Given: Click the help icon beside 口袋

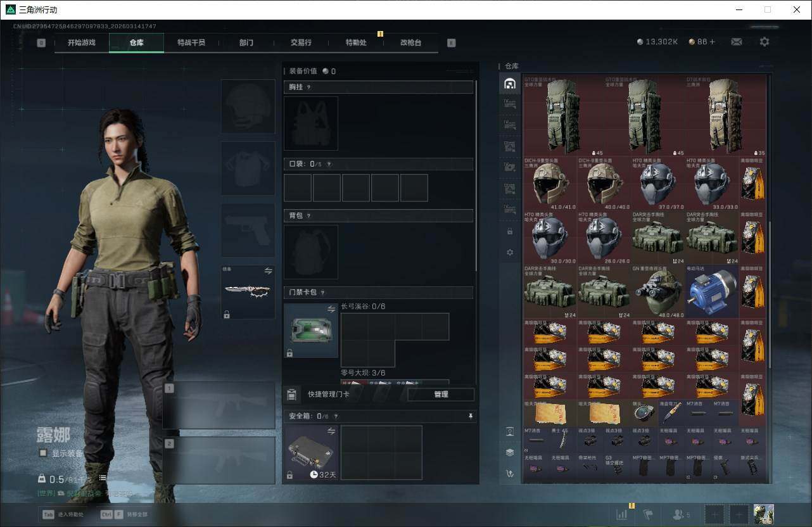Looking at the screenshot, I should [x=329, y=164].
